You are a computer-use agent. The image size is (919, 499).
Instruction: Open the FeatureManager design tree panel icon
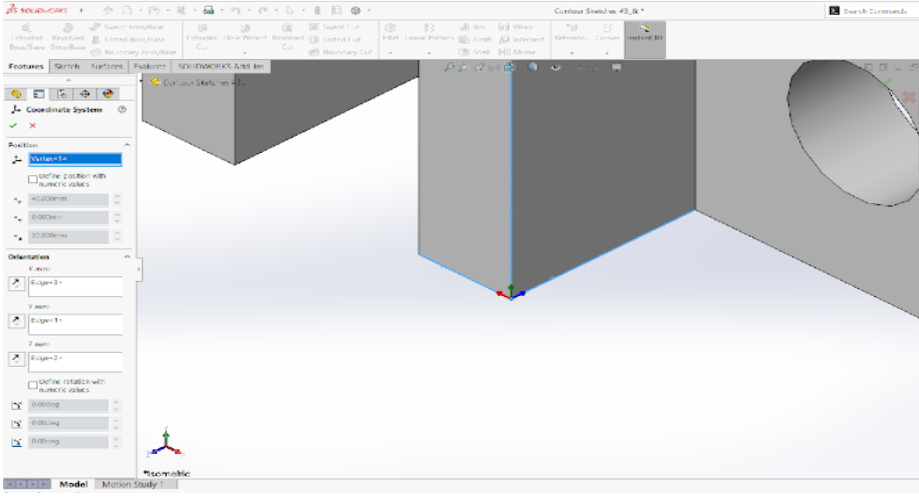17,93
